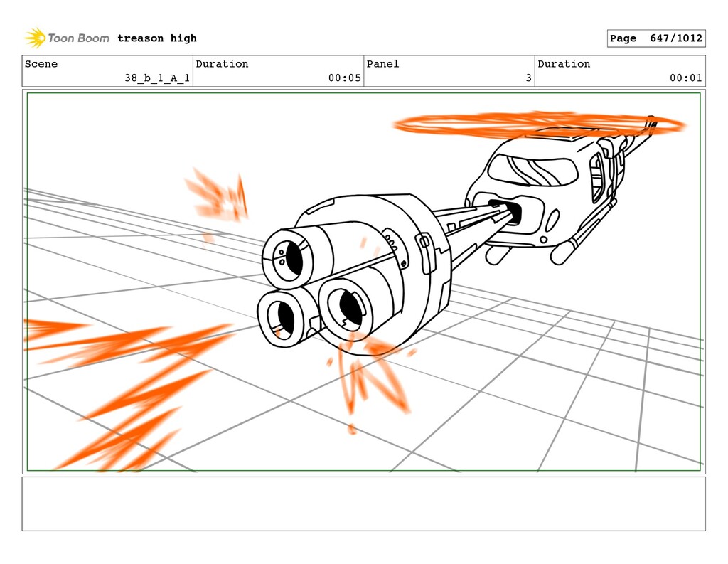
Task: Select the Scene label
Action: coord(41,64)
